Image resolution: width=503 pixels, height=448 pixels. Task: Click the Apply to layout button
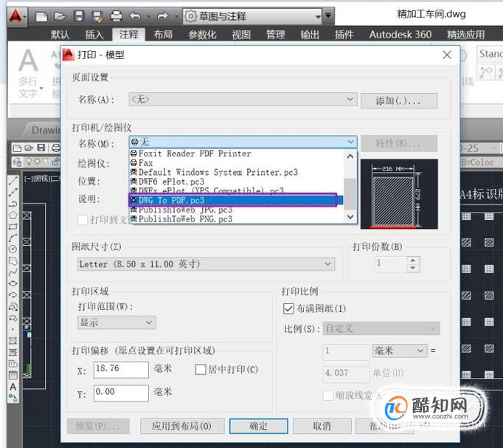coord(182,426)
